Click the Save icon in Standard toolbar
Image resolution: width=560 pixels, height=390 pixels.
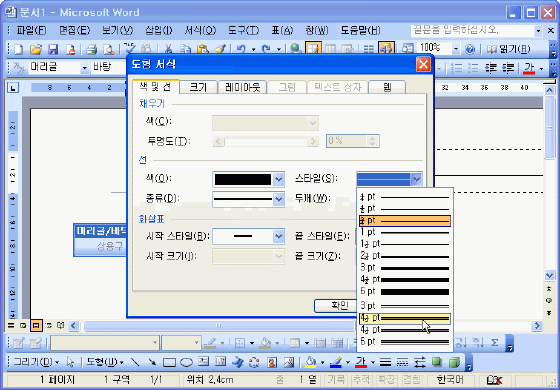click(53, 49)
